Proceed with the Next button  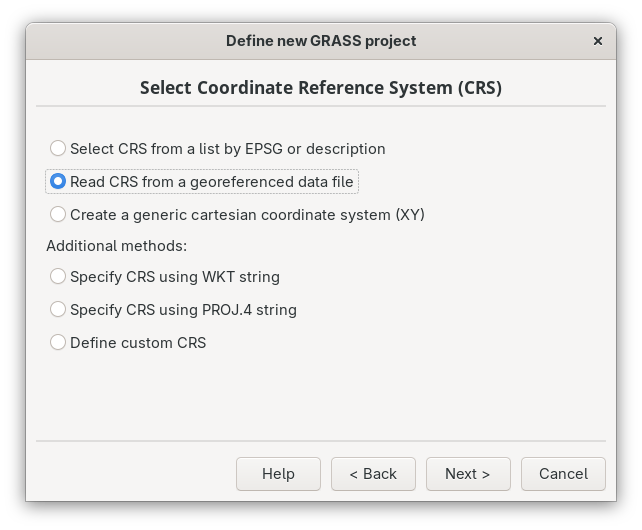[468, 474]
